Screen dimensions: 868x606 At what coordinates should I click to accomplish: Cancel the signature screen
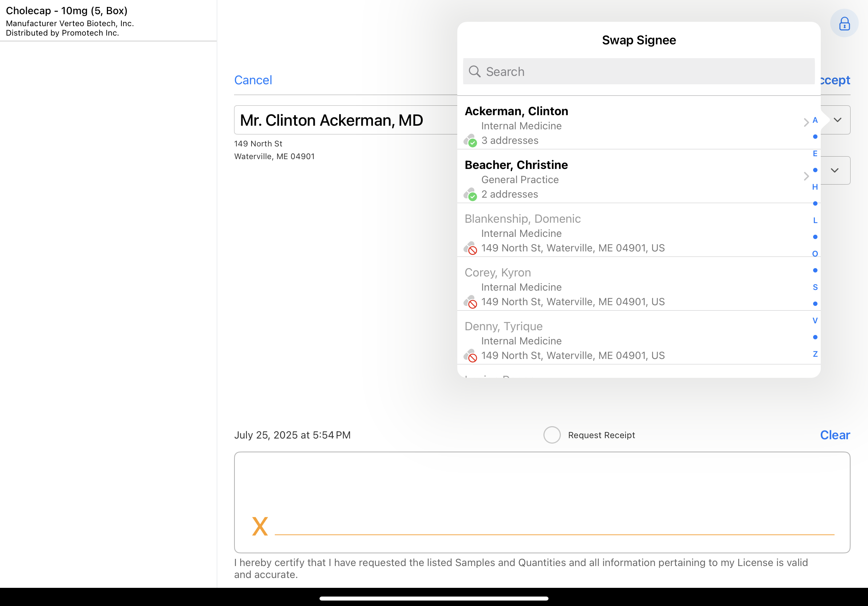coord(253,80)
